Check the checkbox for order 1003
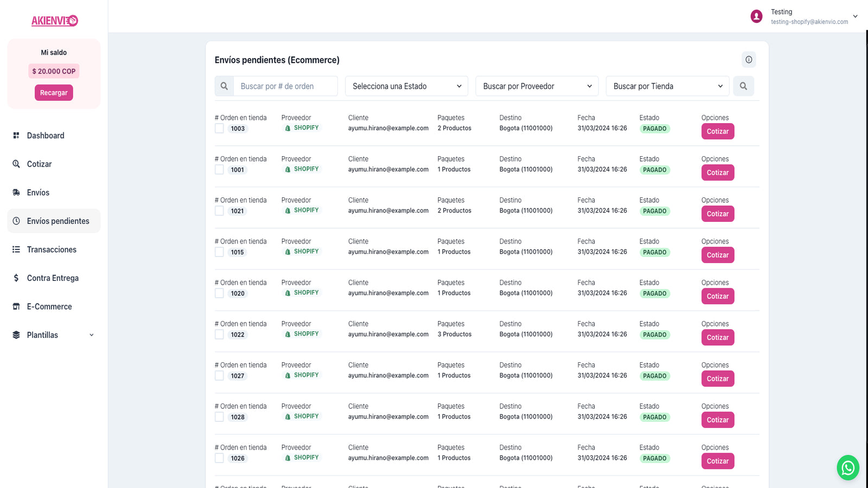Screen dimensions: 868x488 (x=219, y=129)
